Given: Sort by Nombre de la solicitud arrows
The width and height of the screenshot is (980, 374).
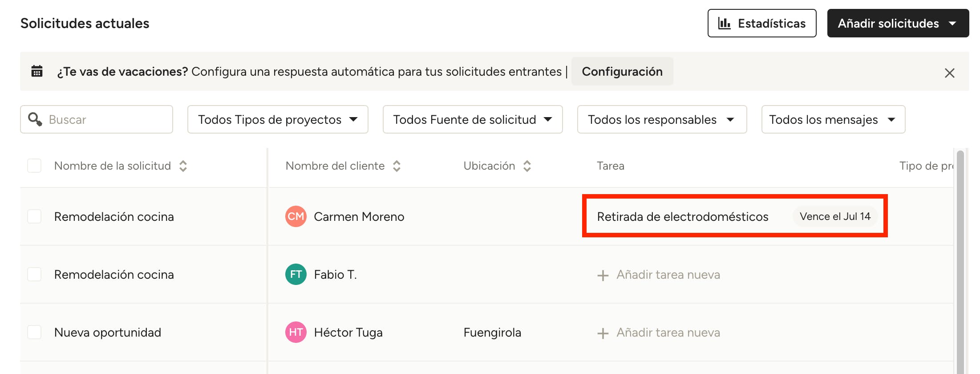Looking at the screenshot, I should [x=183, y=166].
